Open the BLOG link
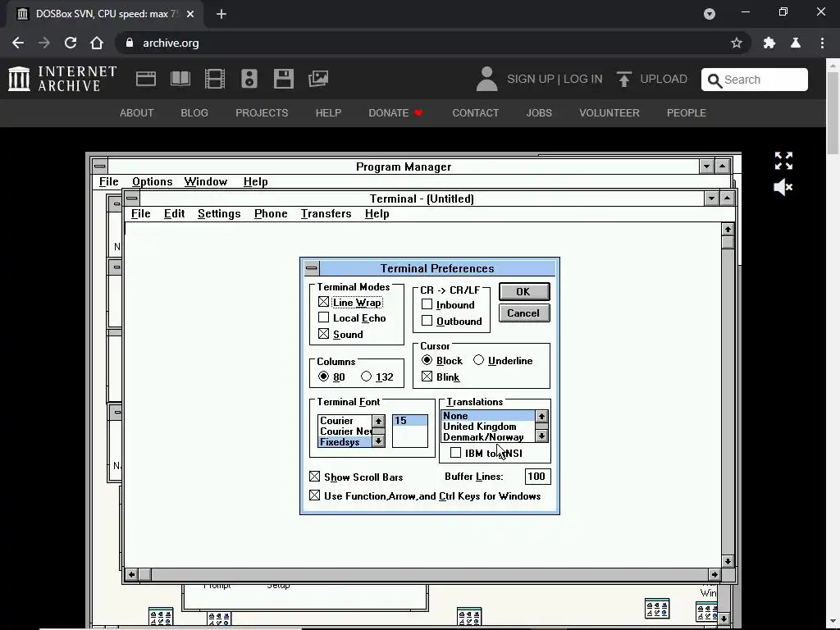 194,113
